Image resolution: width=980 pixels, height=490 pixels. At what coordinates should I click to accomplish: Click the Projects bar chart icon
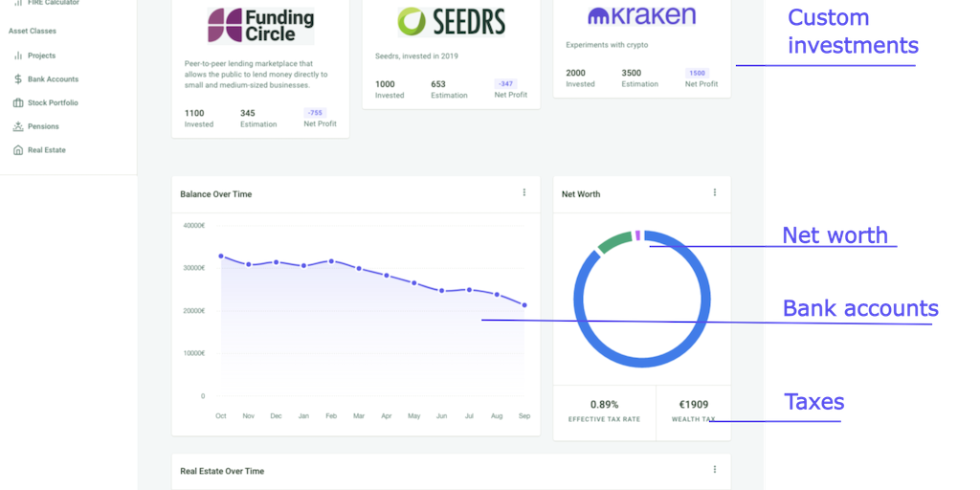pos(18,56)
